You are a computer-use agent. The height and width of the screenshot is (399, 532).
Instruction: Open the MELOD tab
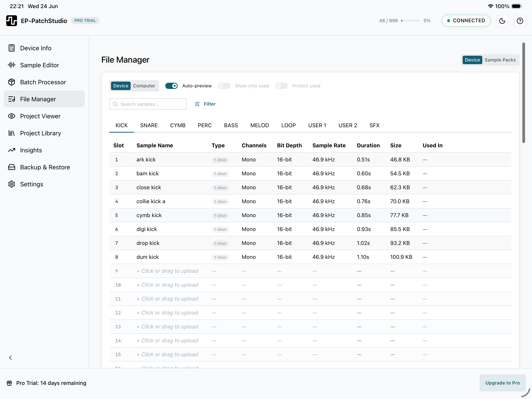(259, 125)
